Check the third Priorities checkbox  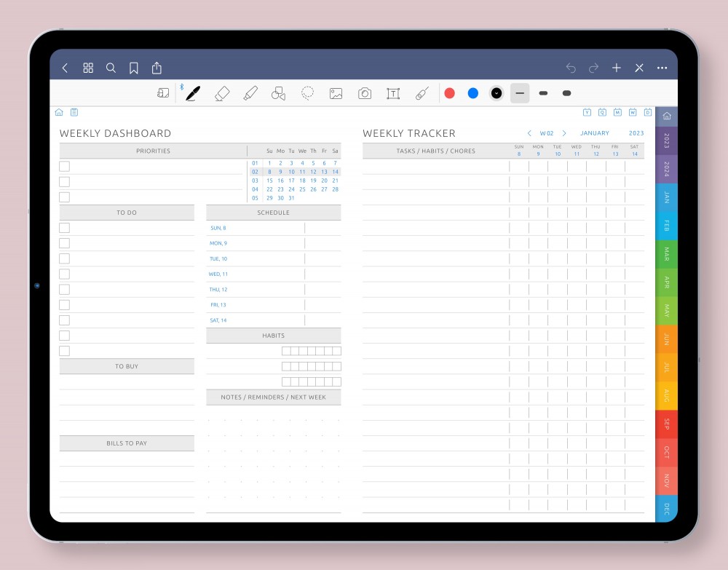pos(65,197)
